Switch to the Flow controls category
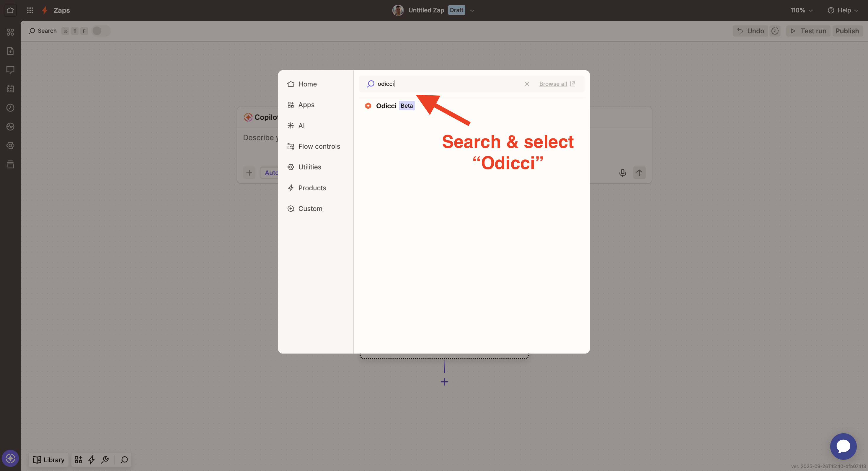This screenshot has height=471, width=868. coord(319,146)
